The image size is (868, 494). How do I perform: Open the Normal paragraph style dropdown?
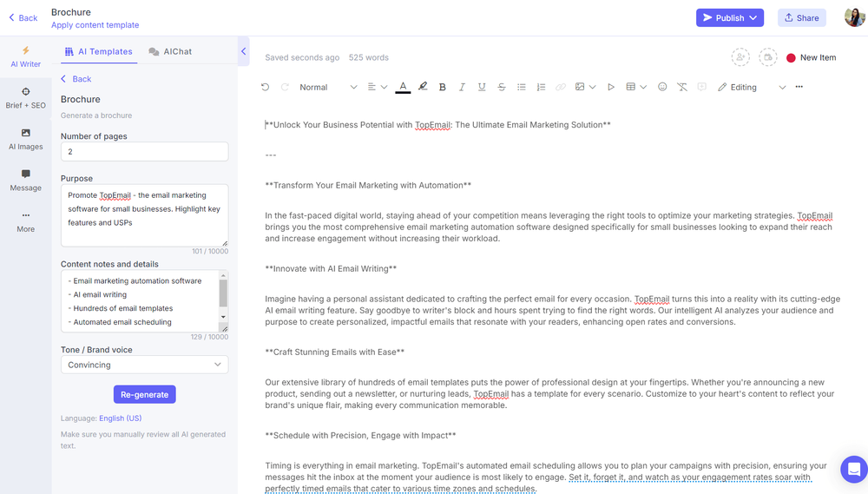tap(328, 87)
